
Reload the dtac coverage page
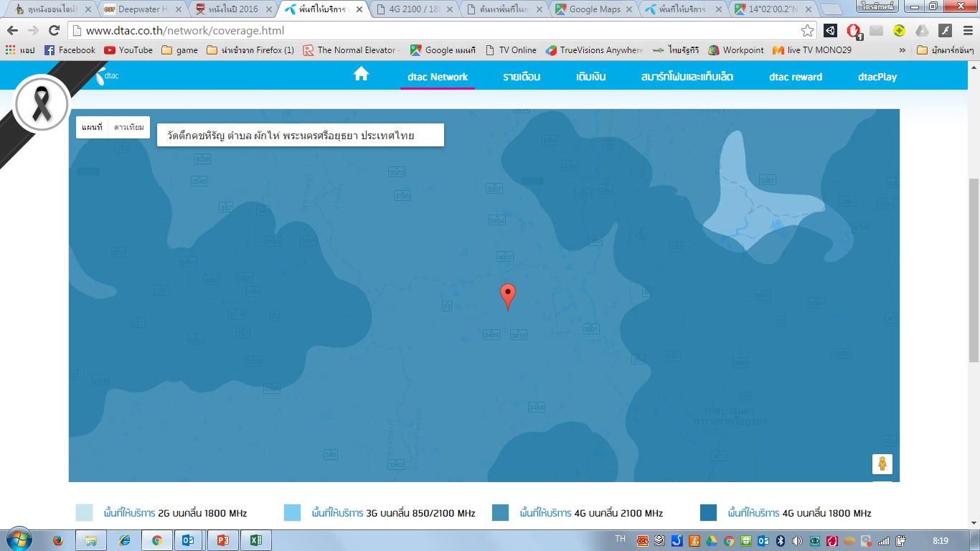click(x=54, y=31)
